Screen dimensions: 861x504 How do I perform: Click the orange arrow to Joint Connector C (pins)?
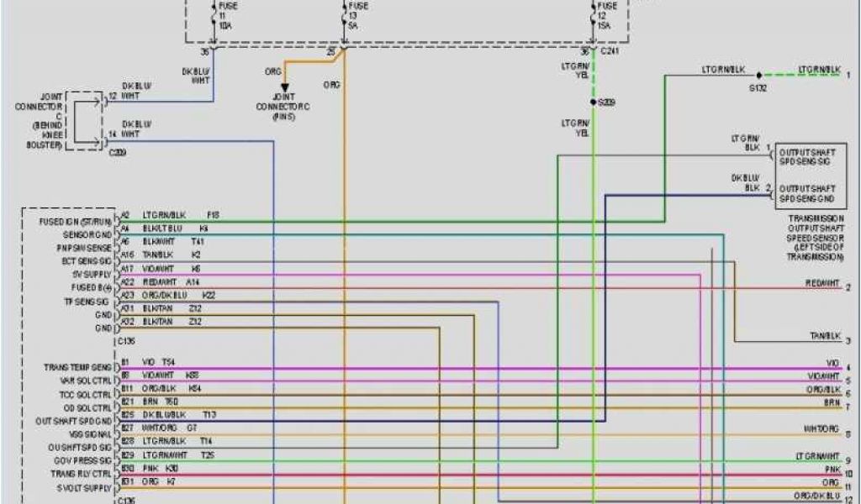click(x=284, y=87)
